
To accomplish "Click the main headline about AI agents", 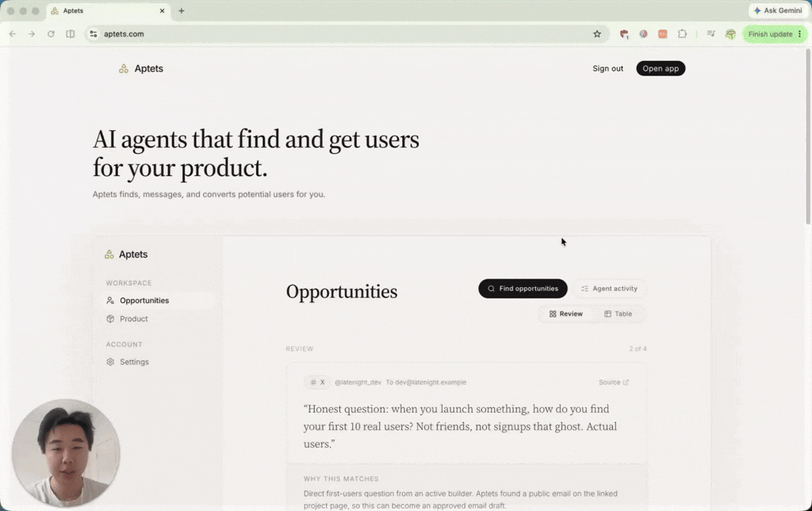I will [256, 153].
